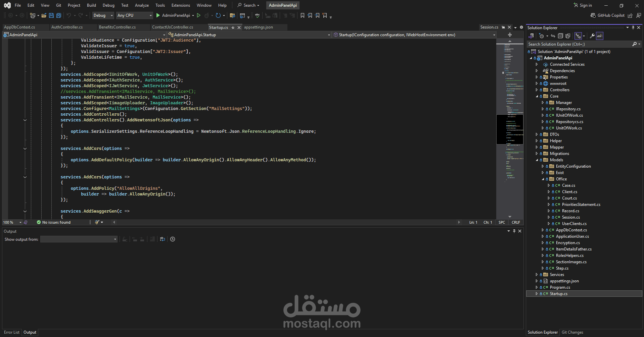Open Properties wrench icon in Solution Explorer
Image resolution: width=644 pixels, height=337 pixels.
(x=592, y=36)
